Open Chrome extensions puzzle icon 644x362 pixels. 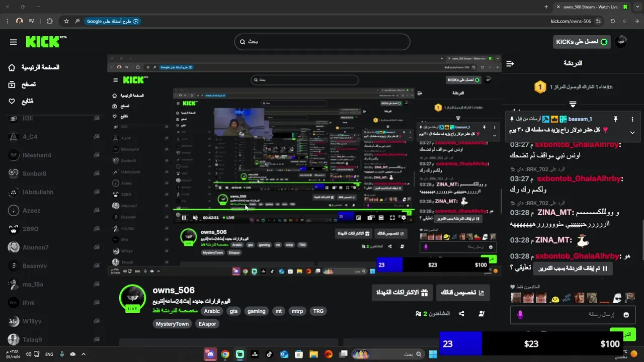pos(49,21)
